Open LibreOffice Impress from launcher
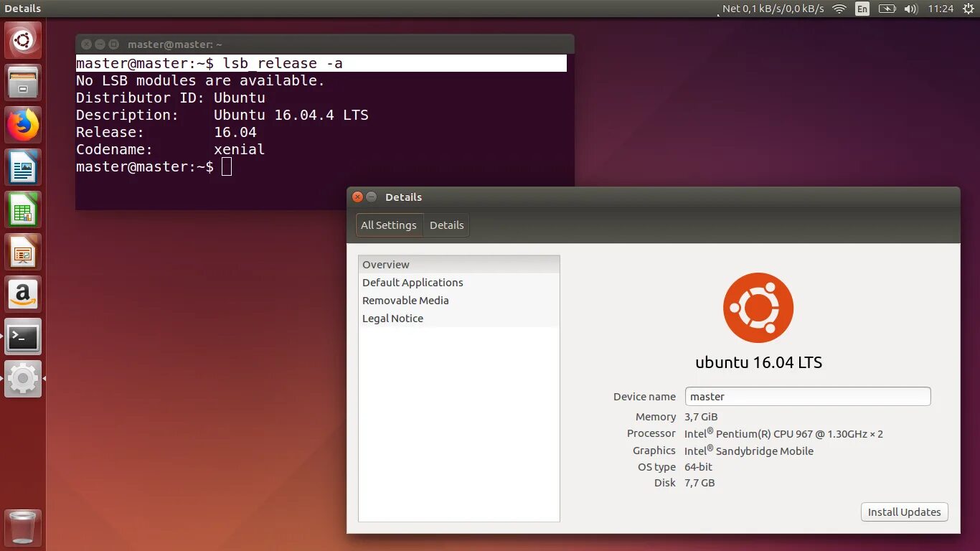This screenshot has width=980, height=551. [x=23, y=252]
